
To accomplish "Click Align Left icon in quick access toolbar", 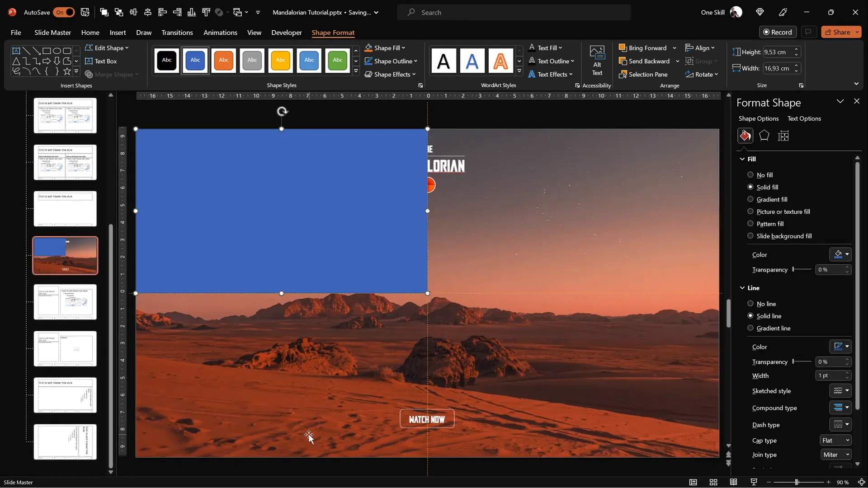I will point(163,12).
